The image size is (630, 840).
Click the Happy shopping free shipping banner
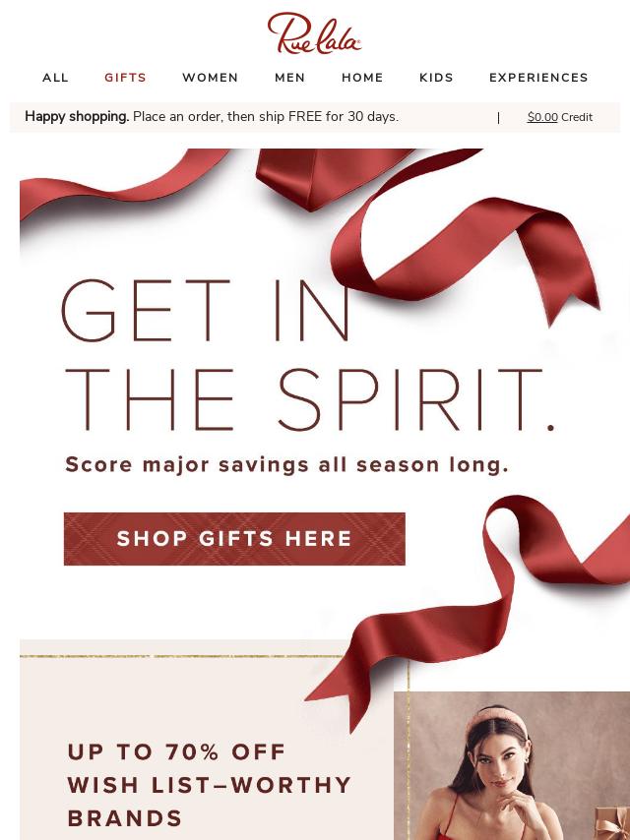point(315,117)
